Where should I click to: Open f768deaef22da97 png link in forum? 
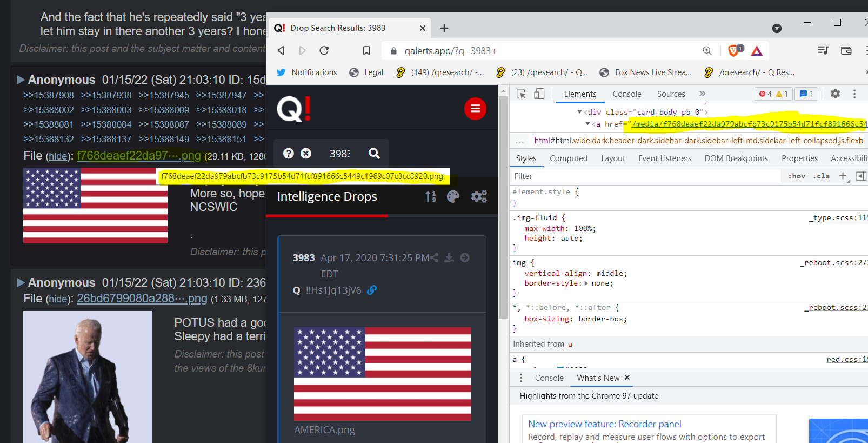click(139, 156)
